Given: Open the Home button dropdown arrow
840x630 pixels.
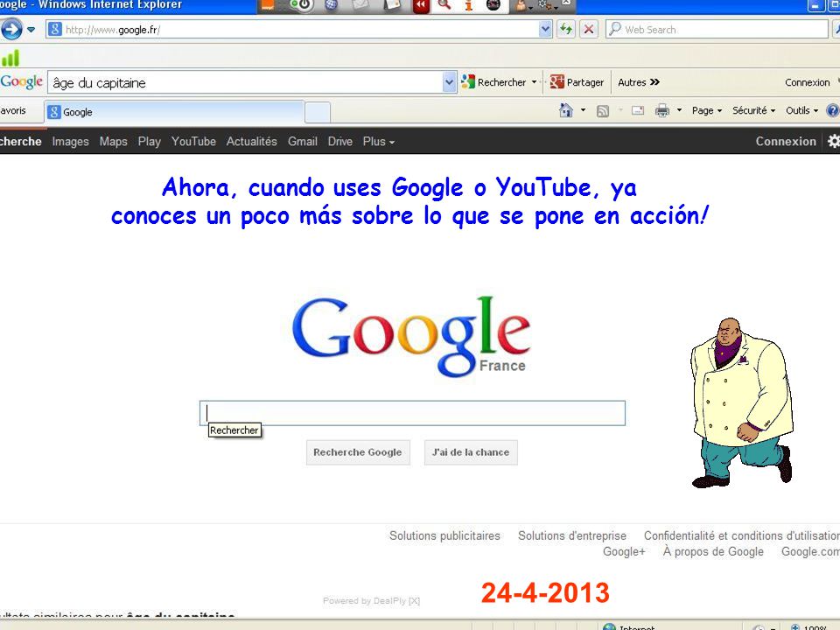Looking at the screenshot, I should pyautogui.click(x=583, y=110).
